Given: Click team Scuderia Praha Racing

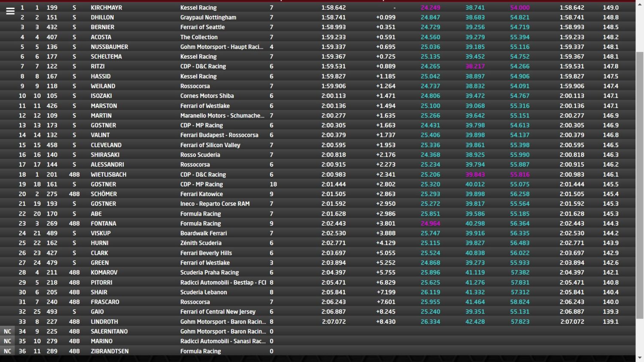Looking at the screenshot, I should 210,272.
